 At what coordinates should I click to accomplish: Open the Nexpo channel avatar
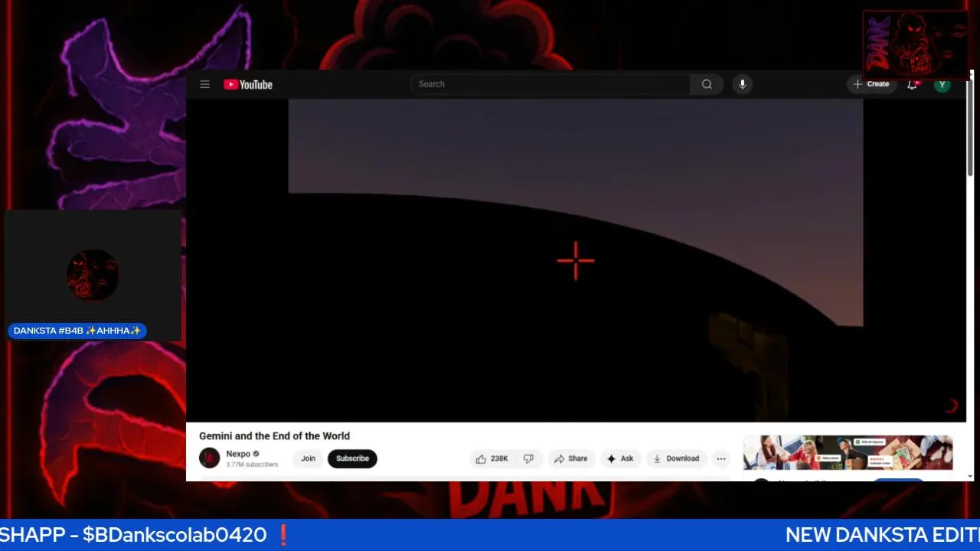pos(209,458)
